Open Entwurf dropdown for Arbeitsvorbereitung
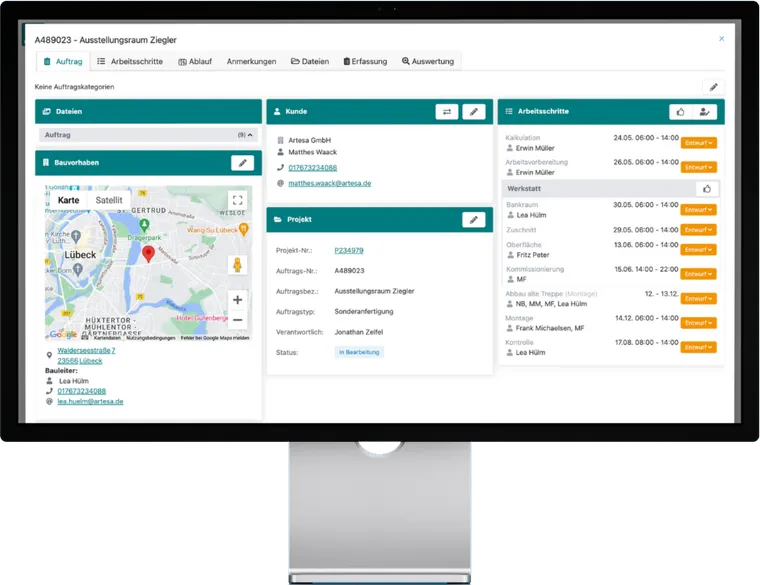 (x=698, y=167)
